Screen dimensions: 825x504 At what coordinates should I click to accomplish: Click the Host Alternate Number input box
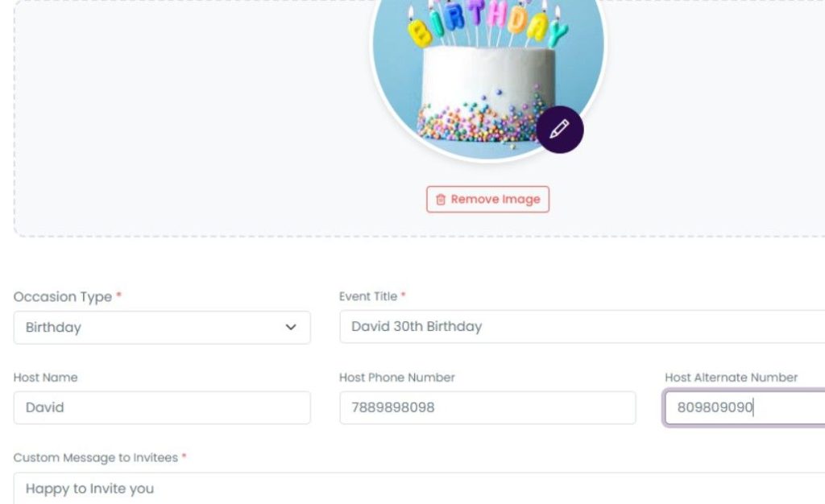pos(744,407)
